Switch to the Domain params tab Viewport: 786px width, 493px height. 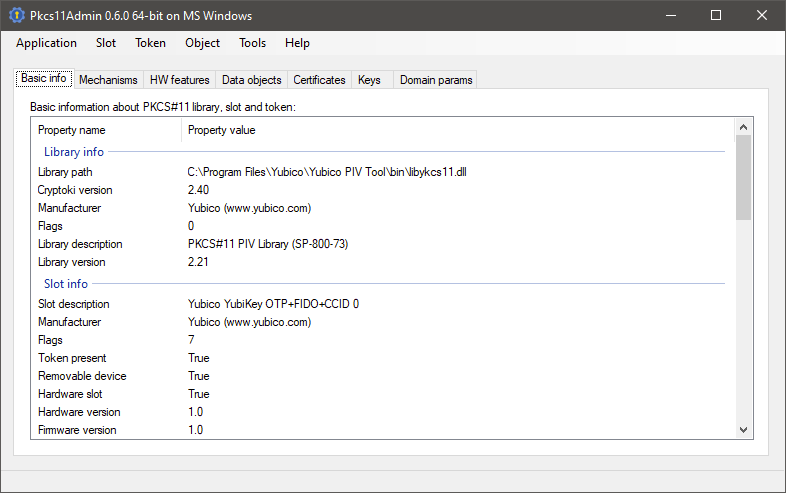click(x=436, y=80)
